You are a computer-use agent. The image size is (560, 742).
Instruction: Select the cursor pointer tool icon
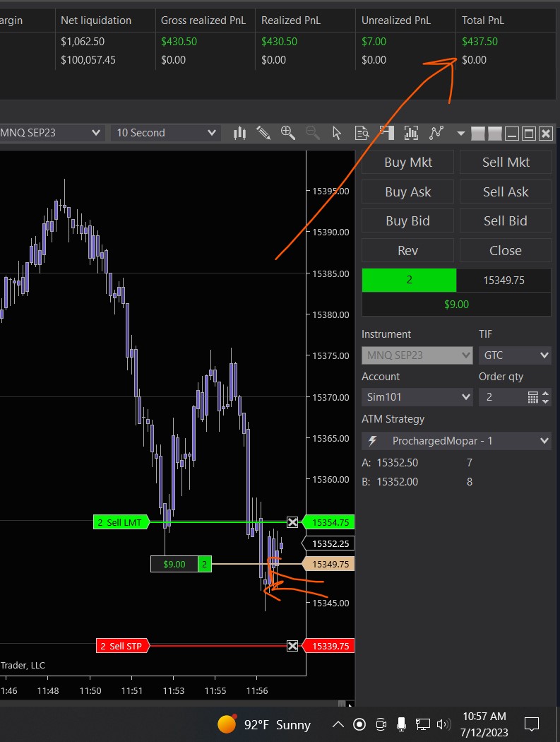[337, 133]
